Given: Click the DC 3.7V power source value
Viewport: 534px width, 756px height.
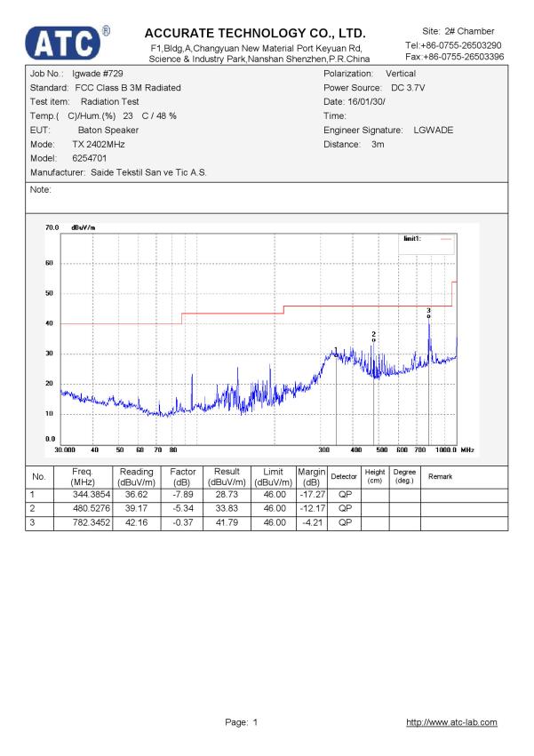Looking at the screenshot, I should click(x=408, y=88).
